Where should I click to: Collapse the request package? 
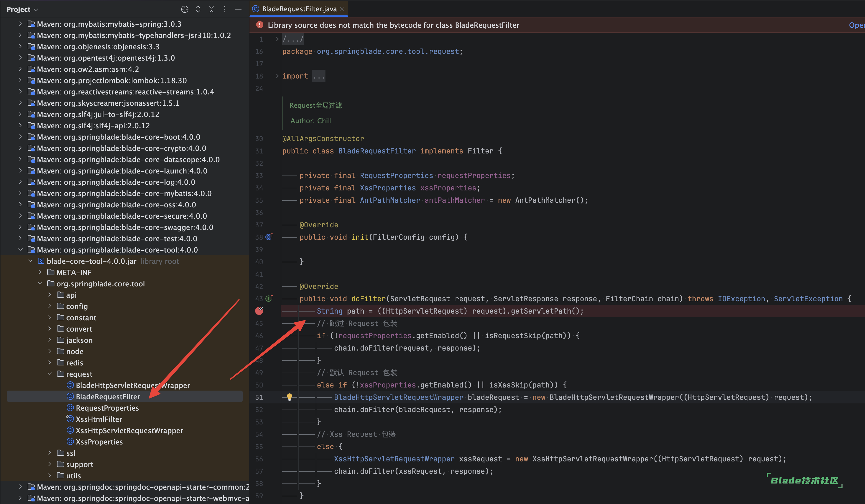click(50, 374)
